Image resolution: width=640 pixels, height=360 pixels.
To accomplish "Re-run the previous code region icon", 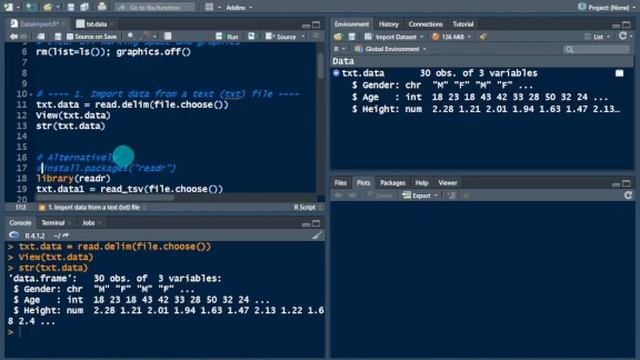I will [x=251, y=36].
